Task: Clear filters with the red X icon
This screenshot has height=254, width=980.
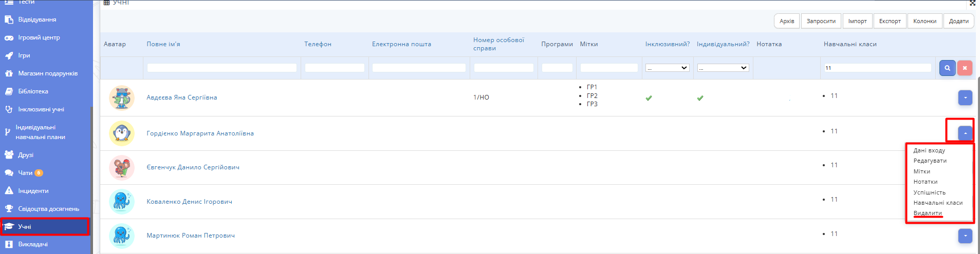Action: tap(965, 68)
